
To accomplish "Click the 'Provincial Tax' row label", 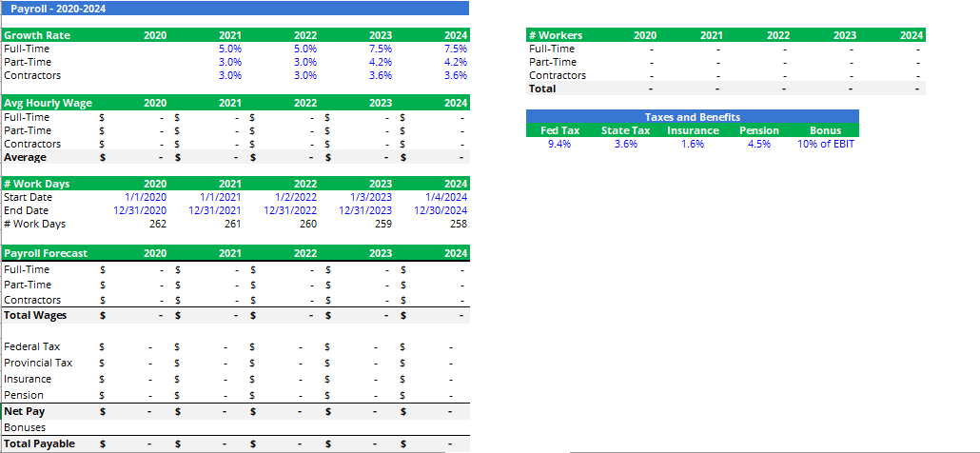I will tap(38, 363).
